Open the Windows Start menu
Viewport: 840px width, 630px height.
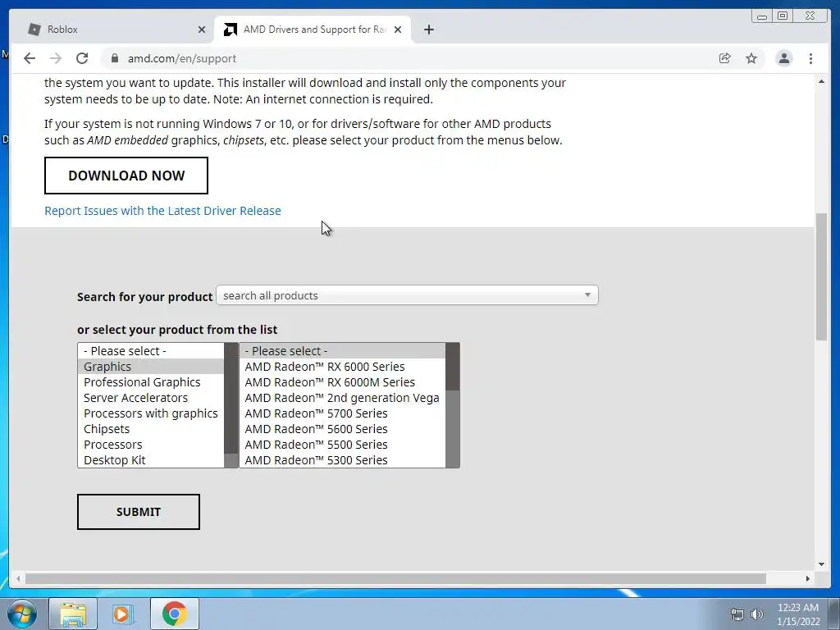pyautogui.click(x=22, y=614)
